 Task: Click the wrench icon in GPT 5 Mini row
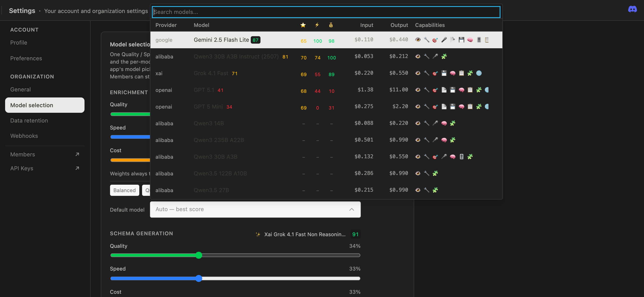[426, 107]
